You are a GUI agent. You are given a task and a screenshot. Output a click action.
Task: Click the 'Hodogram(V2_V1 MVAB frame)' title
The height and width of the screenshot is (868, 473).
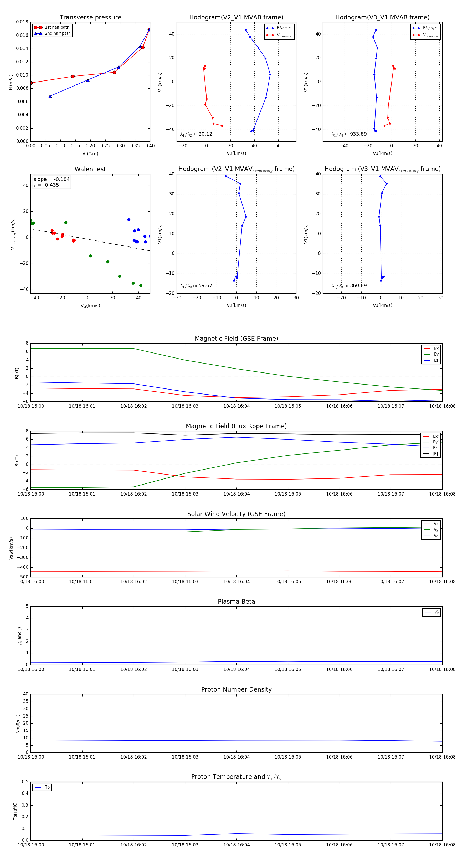tap(236, 18)
